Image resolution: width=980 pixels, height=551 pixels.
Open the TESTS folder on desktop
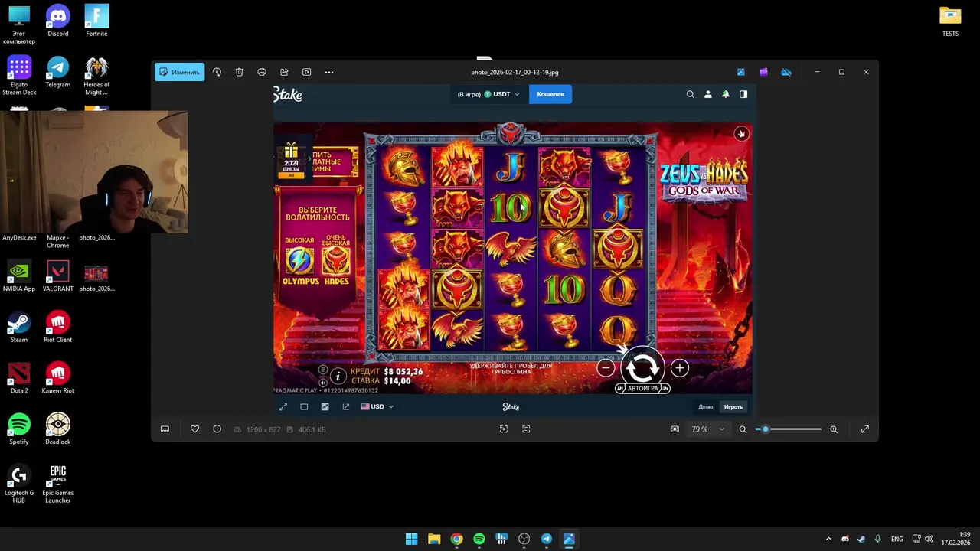pos(950,21)
